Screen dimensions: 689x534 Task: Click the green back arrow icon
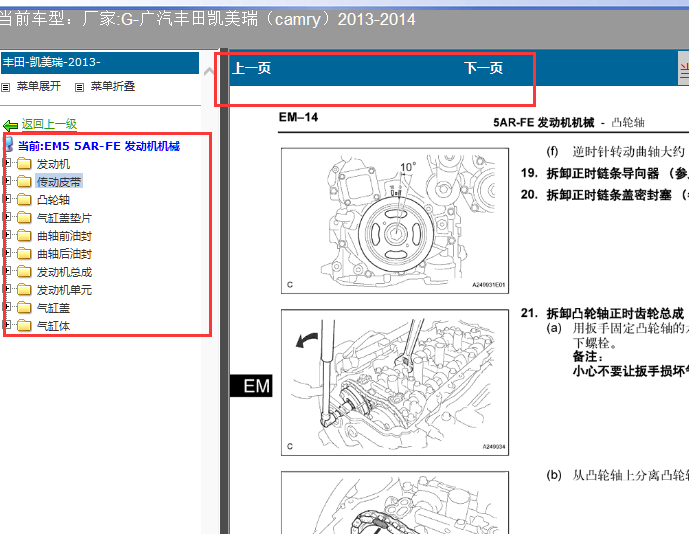click(x=11, y=125)
